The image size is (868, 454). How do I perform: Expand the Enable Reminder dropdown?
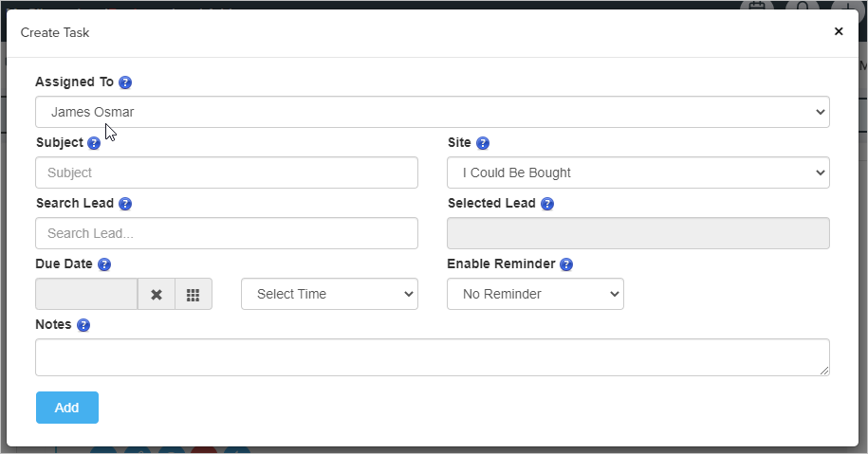tap(535, 294)
